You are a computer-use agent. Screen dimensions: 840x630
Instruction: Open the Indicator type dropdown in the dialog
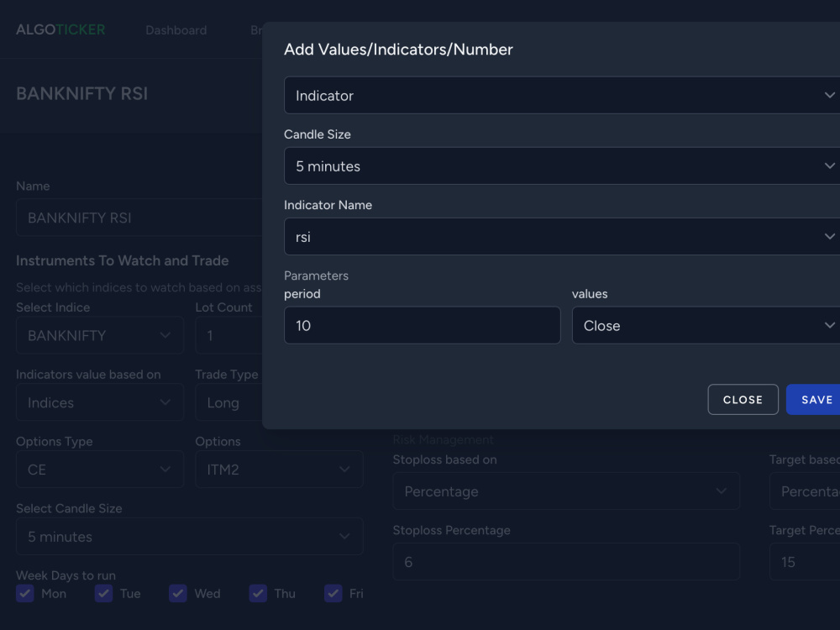pos(562,96)
